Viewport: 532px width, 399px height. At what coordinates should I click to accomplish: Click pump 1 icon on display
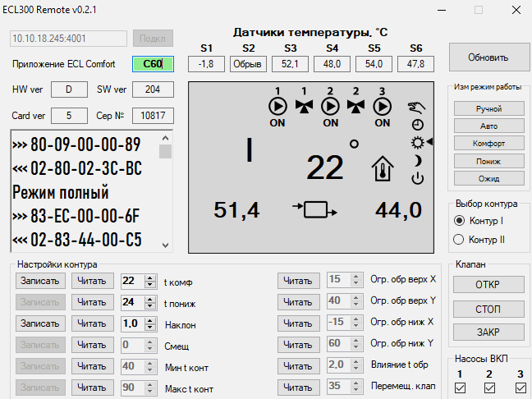(278, 106)
